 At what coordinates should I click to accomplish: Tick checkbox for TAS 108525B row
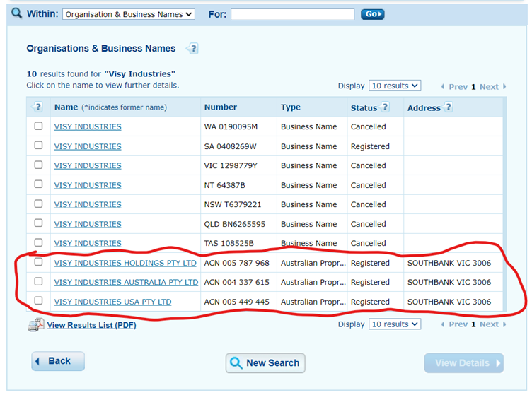click(x=39, y=242)
